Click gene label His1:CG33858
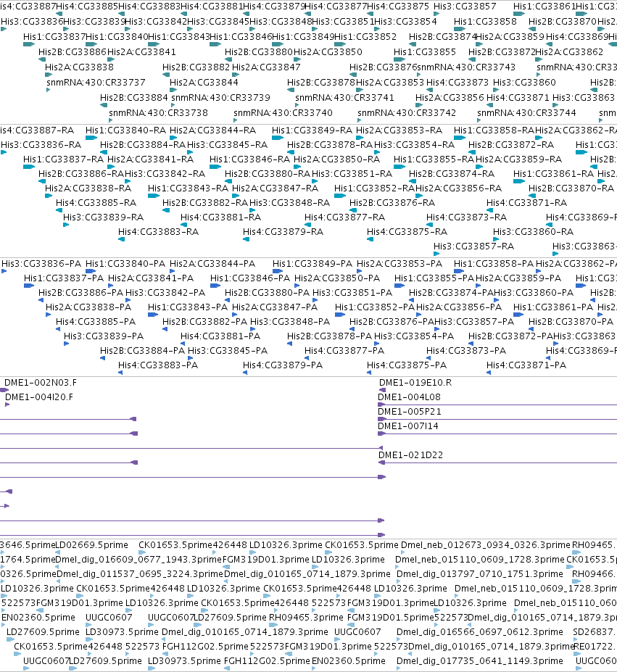The width and height of the screenshot is (617, 672). click(485, 22)
